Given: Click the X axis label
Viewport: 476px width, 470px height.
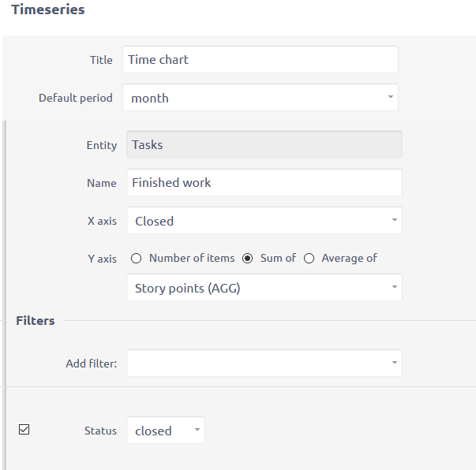Looking at the screenshot, I should (102, 222).
